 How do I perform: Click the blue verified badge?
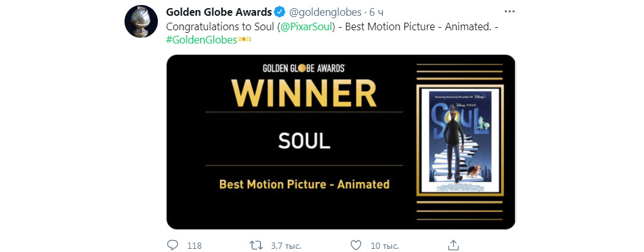pyautogui.click(x=280, y=12)
